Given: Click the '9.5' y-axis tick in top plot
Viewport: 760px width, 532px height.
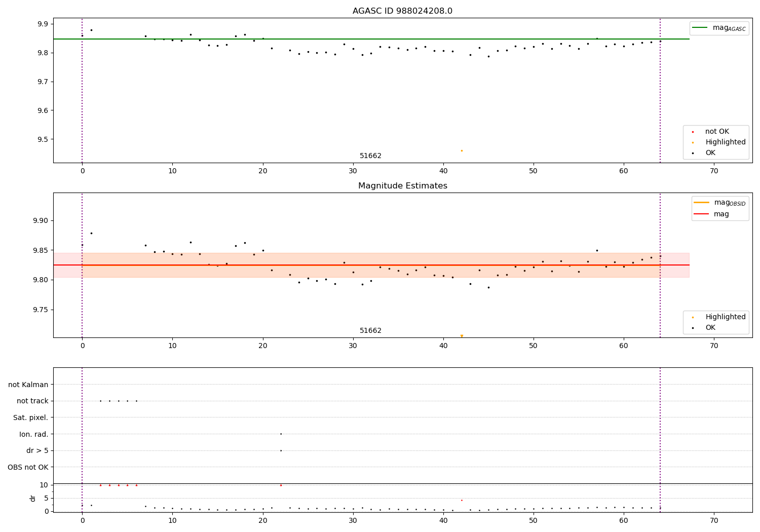Looking at the screenshot, I should point(43,140).
